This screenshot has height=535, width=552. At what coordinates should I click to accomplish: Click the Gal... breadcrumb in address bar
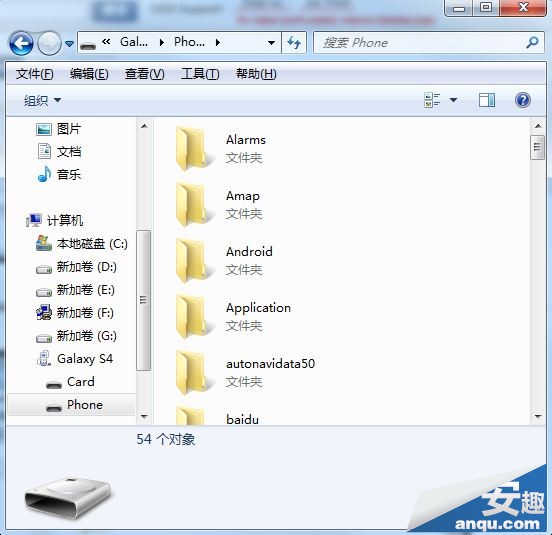pyautogui.click(x=134, y=42)
